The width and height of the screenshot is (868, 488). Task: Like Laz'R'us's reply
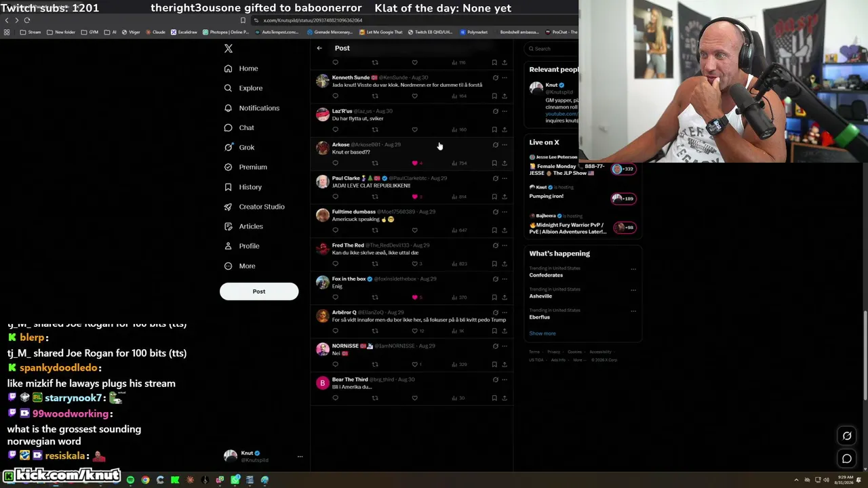point(415,129)
